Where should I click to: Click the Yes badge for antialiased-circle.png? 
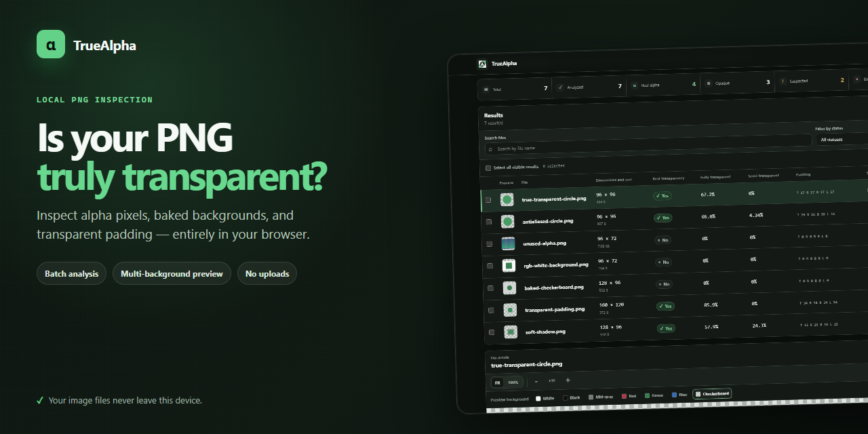point(663,218)
